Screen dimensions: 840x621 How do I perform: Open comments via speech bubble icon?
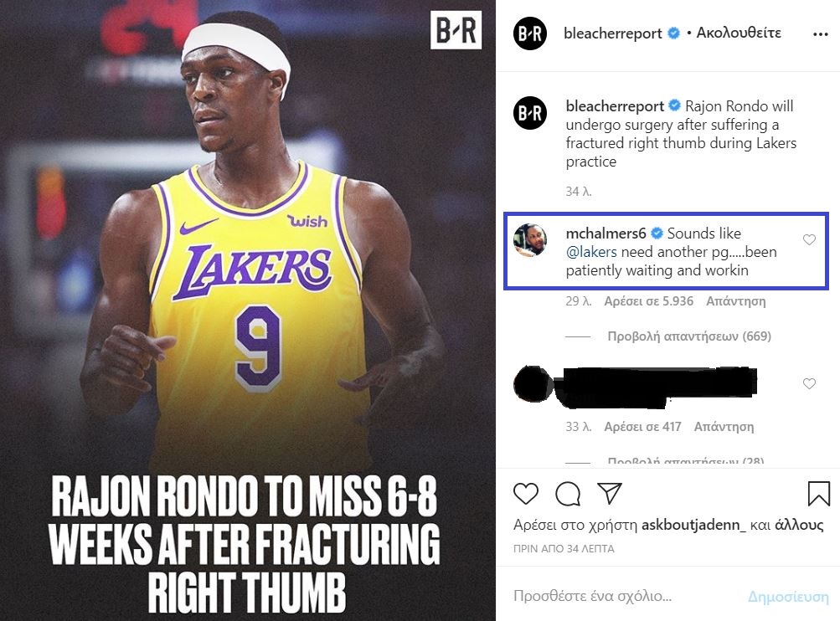(568, 494)
